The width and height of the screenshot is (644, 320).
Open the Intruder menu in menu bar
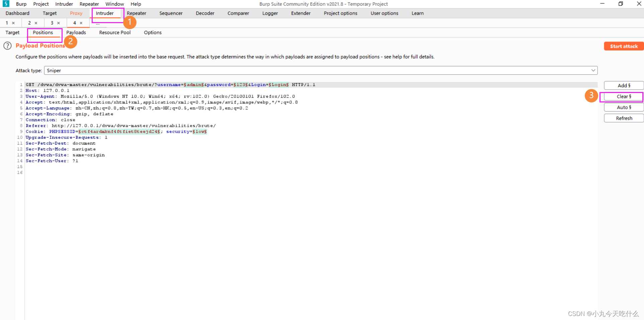[64, 4]
